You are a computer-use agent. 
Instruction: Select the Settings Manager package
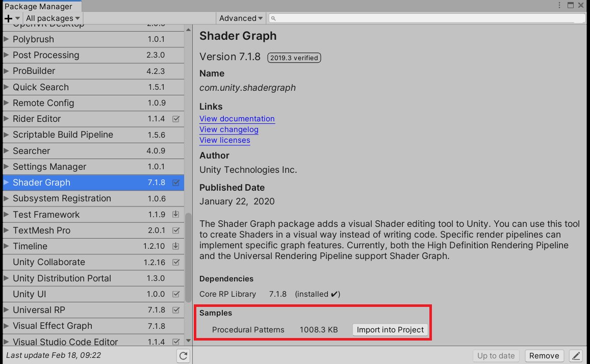click(x=93, y=167)
